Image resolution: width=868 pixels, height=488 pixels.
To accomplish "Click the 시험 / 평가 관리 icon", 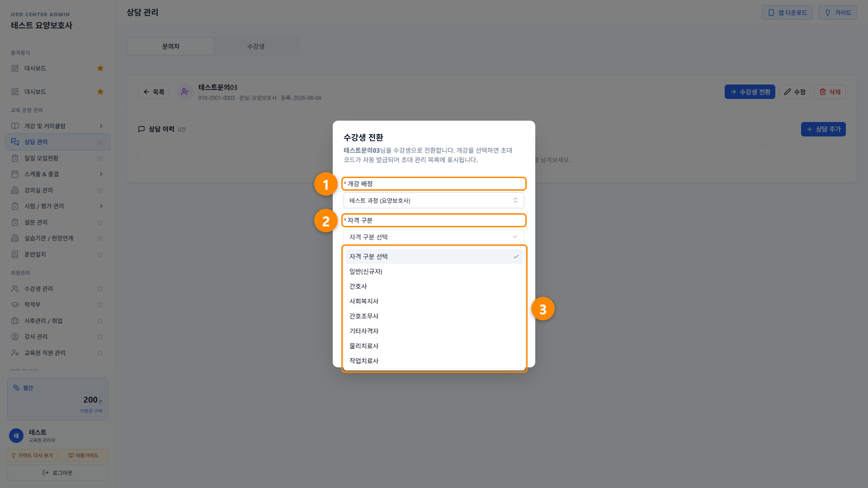I will [15, 206].
